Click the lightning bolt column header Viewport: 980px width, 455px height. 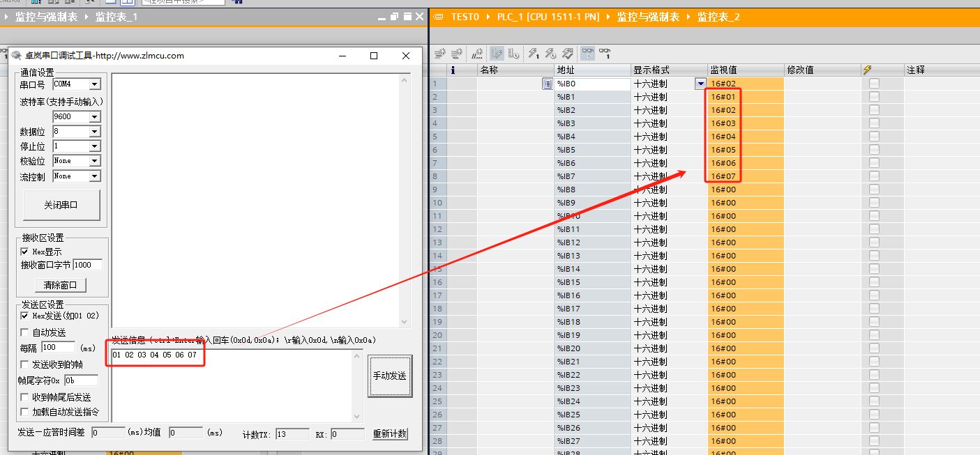[x=867, y=70]
